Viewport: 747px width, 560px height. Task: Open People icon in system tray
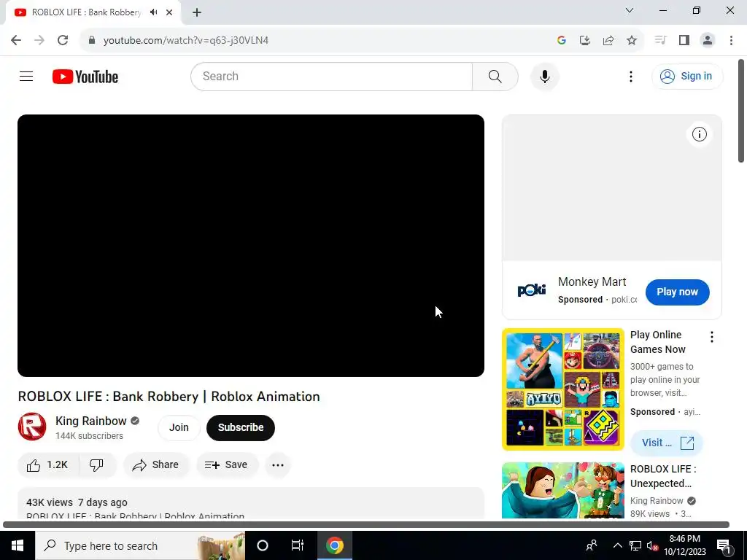pos(592,545)
